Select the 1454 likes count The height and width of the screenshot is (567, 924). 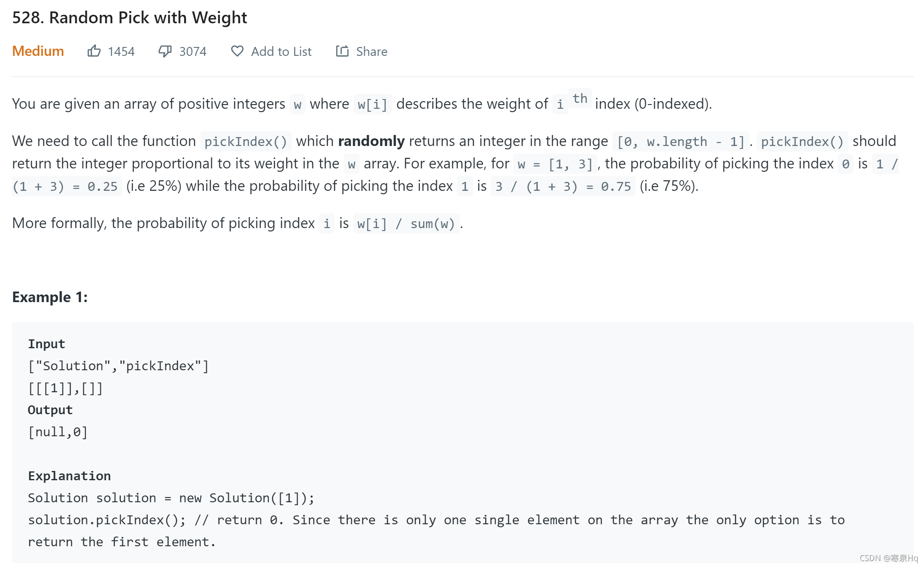[121, 52]
